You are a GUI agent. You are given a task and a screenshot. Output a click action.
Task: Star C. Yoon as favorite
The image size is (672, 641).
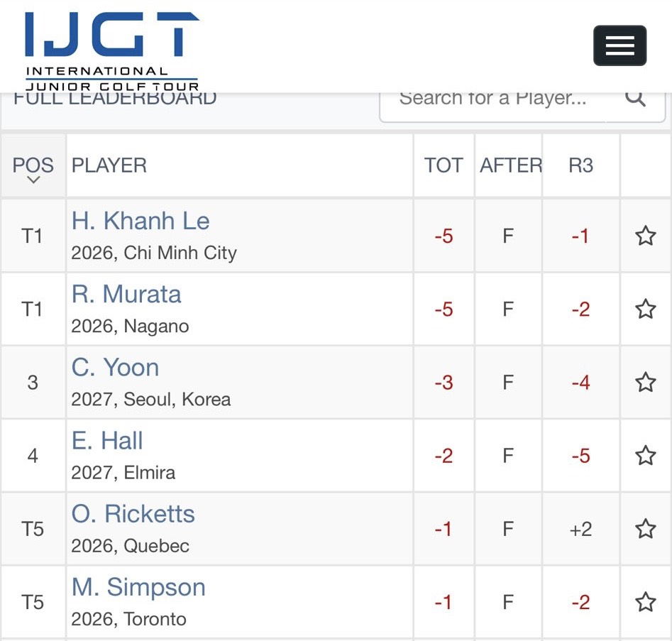pyautogui.click(x=645, y=383)
